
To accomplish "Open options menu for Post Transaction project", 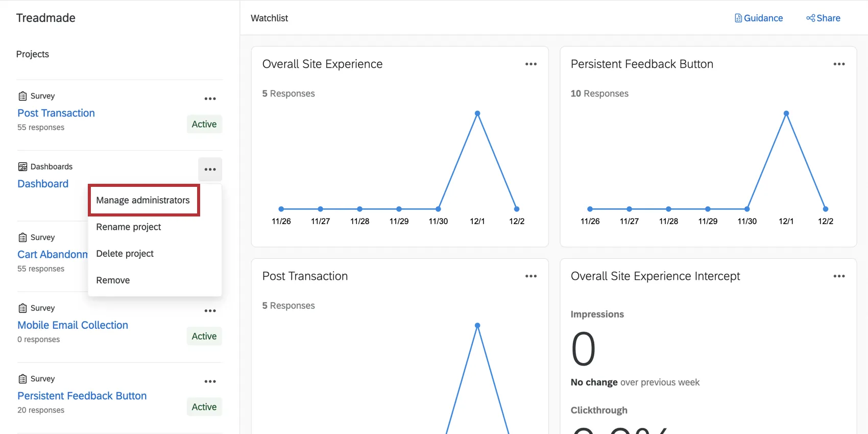I will point(210,99).
